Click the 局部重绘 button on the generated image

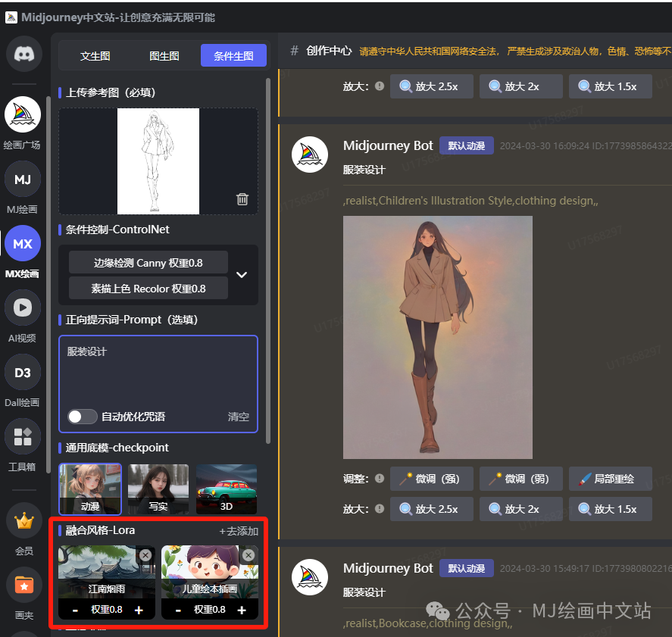(611, 478)
